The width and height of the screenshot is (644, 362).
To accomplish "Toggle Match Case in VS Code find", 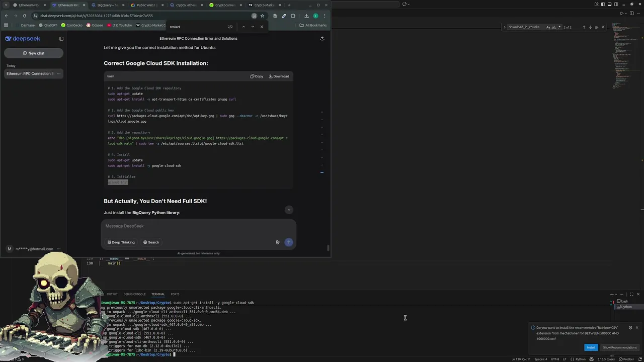I will pos(548,27).
